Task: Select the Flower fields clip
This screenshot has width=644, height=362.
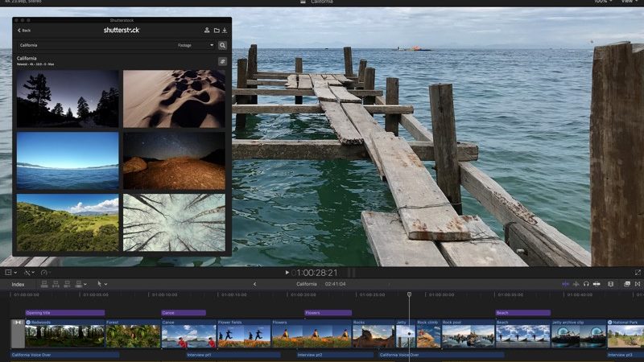Action: click(x=244, y=334)
